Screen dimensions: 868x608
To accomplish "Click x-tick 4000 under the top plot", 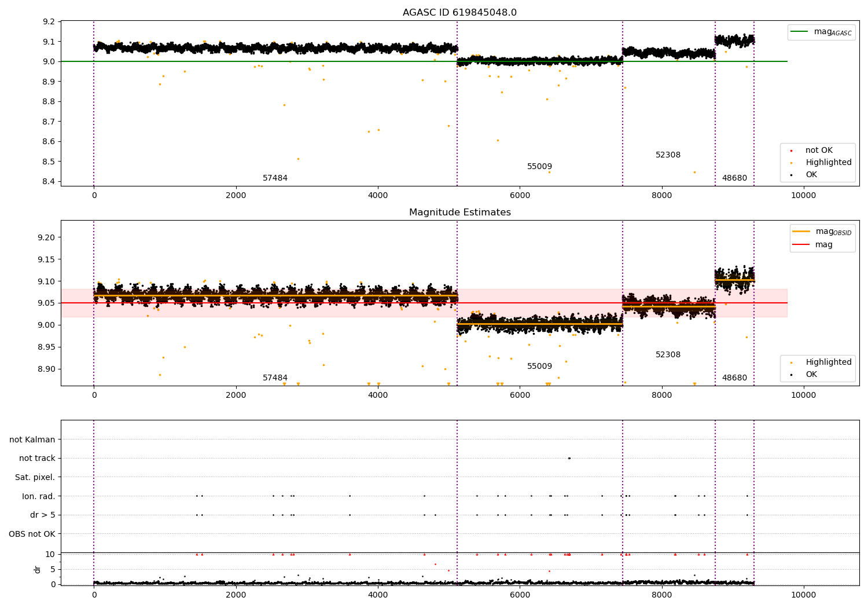I will click(378, 196).
